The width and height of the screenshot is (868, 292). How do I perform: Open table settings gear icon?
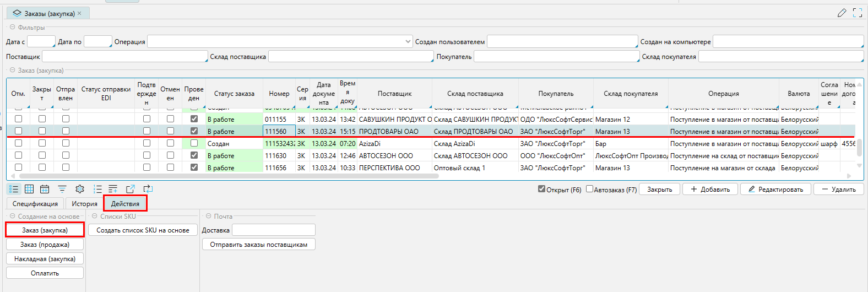80,189
